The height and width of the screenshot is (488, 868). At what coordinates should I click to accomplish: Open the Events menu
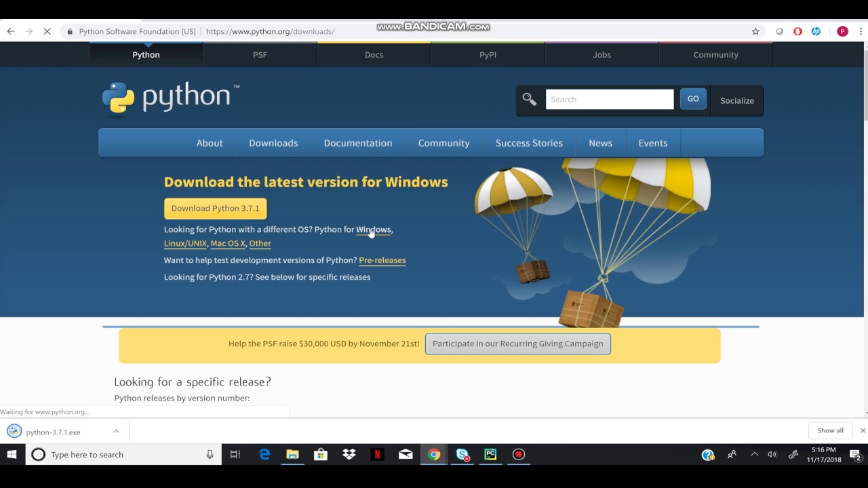click(x=653, y=143)
